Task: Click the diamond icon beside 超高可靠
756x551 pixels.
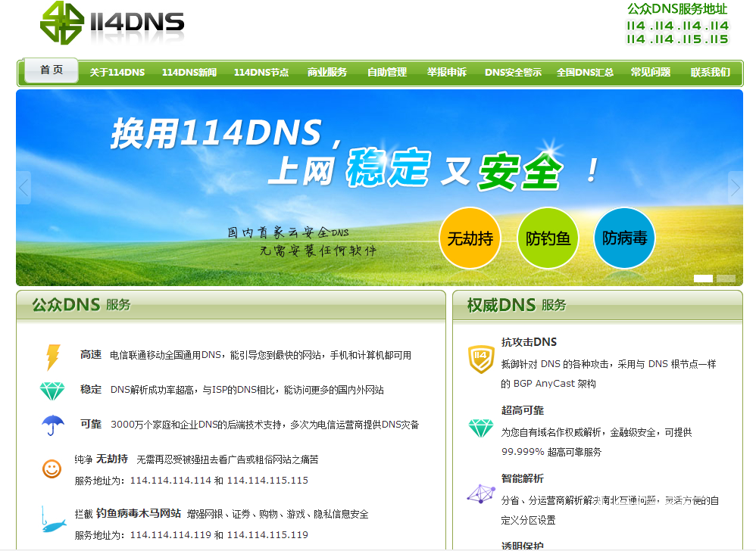Action: pos(481,428)
